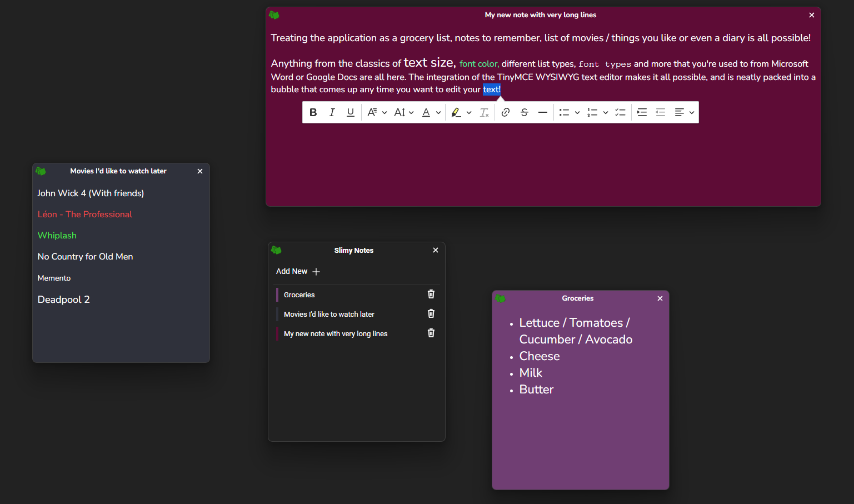Close the Slimy Notes window
Image resolution: width=854 pixels, height=504 pixels.
pos(436,250)
